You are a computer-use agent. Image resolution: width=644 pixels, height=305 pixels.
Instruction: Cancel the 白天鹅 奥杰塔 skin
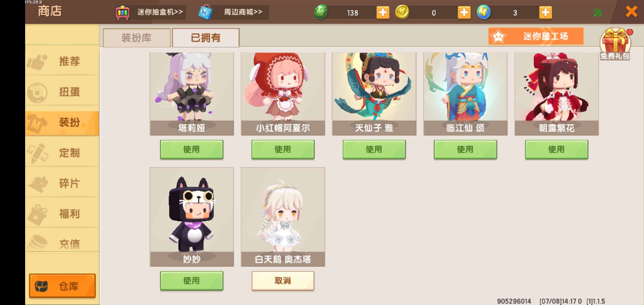coord(283,281)
